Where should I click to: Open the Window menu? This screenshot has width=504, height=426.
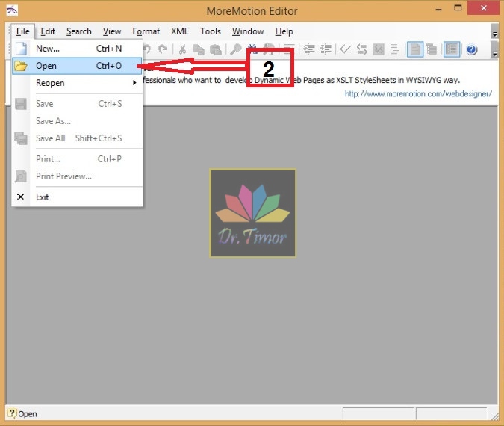(248, 31)
